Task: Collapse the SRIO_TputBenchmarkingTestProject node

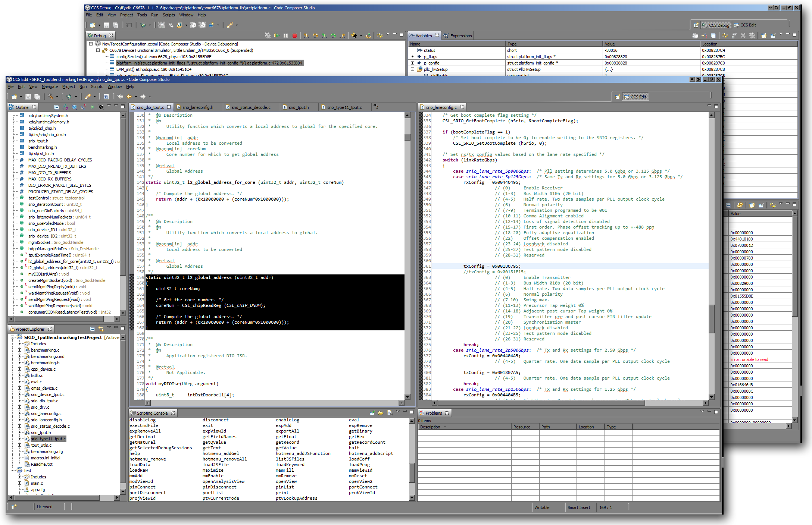Action: pos(12,337)
